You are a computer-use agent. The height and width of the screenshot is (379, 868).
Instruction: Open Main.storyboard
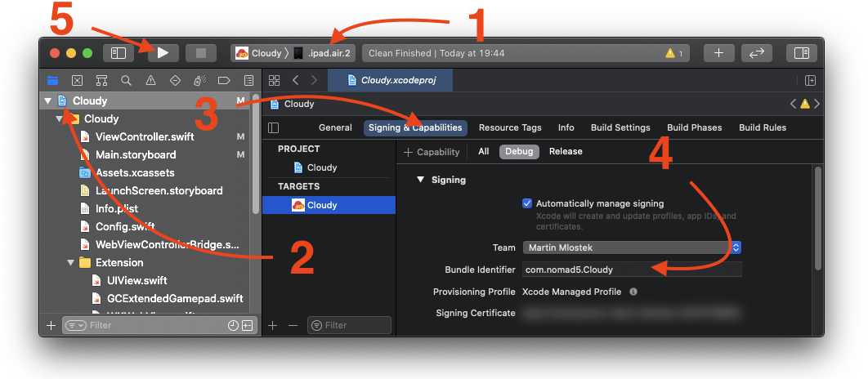coord(136,154)
